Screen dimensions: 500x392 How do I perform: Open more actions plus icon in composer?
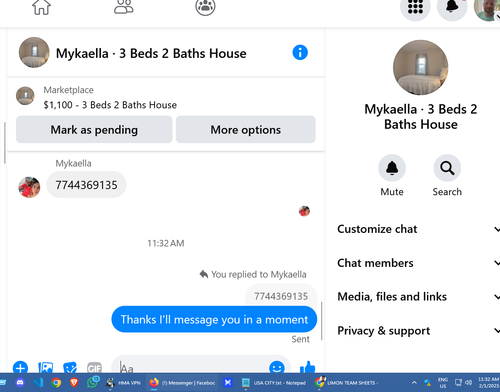click(20, 368)
